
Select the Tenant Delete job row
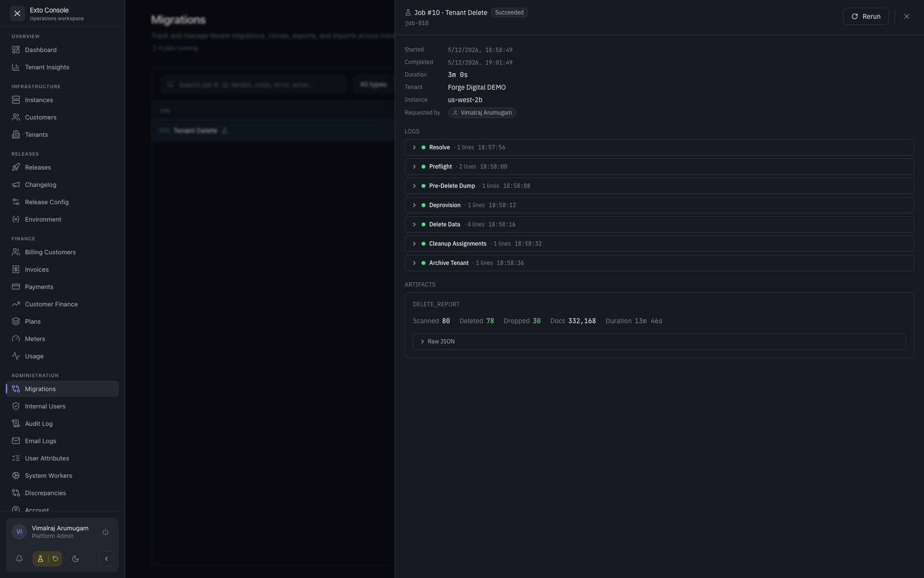click(x=273, y=131)
